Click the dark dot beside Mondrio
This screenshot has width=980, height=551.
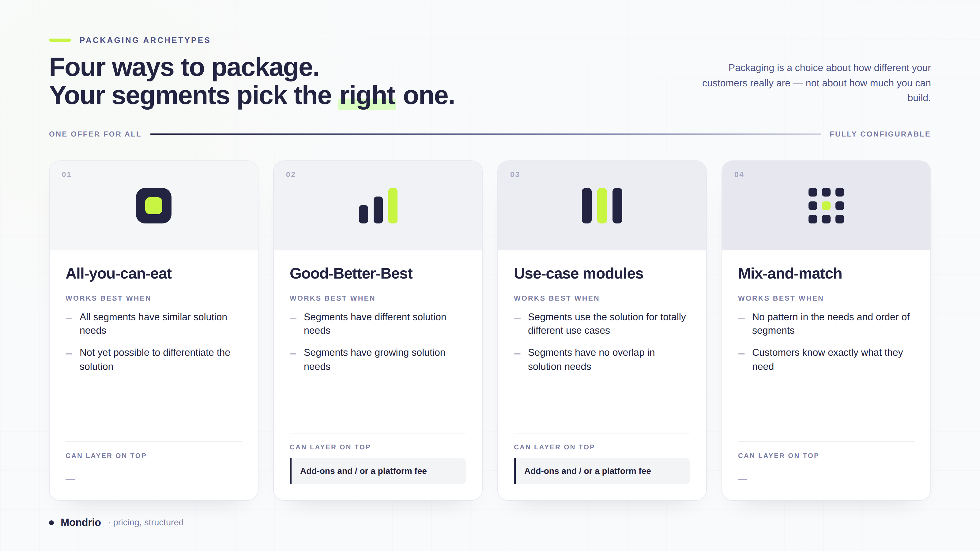click(x=51, y=523)
